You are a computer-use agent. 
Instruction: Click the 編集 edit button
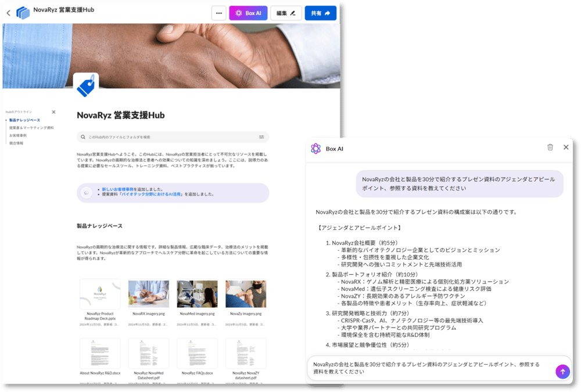[x=286, y=13]
